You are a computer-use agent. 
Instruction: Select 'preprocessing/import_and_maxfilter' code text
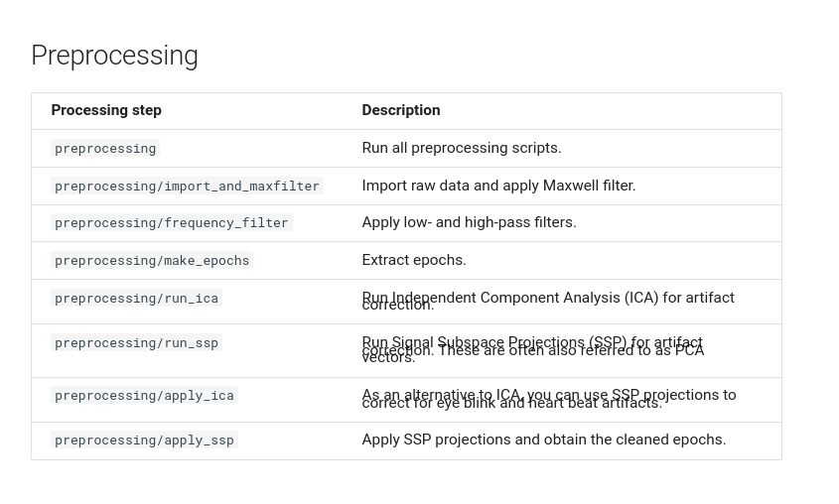(187, 186)
